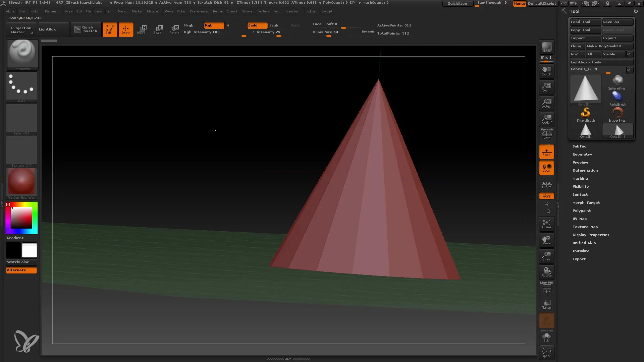Select the Rotate tool in toolbar
The height and width of the screenshot is (362, 644).
pyautogui.click(x=174, y=29)
